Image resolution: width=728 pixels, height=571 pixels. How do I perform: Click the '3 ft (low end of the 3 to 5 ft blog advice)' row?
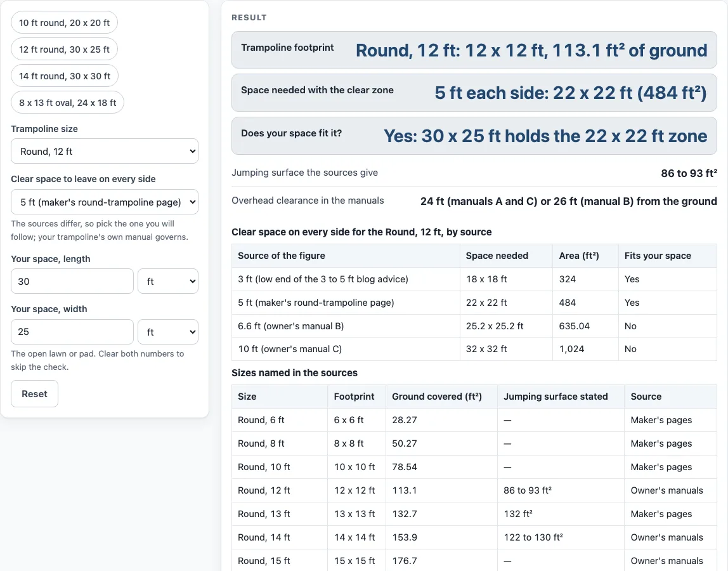pyautogui.click(x=474, y=279)
